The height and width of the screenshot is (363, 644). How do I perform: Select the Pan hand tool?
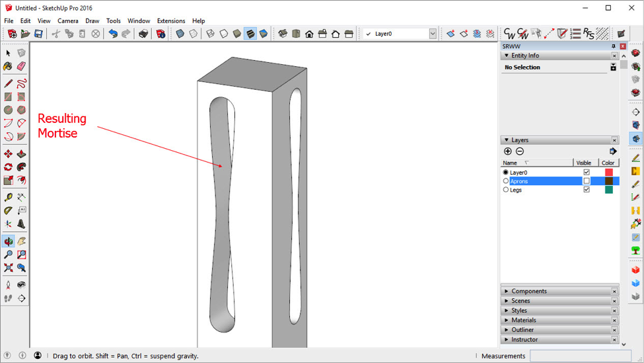tap(21, 241)
